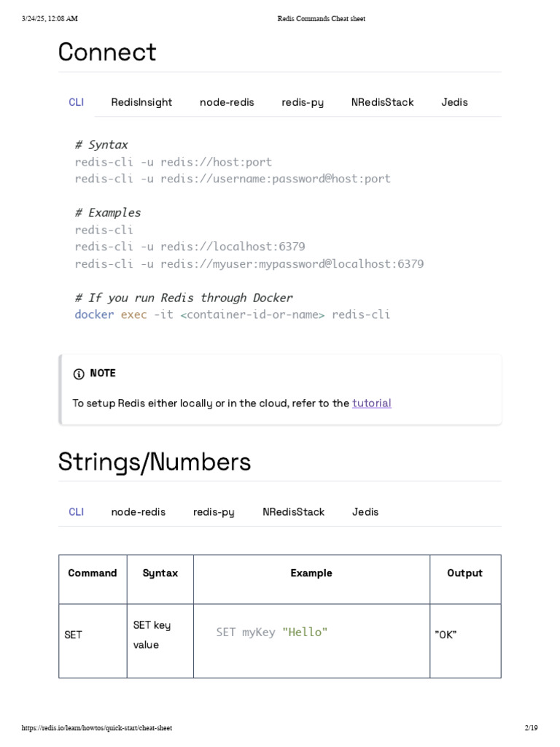The image size is (560, 747).
Task: Follow the tutorial link in the note
Action: (x=372, y=403)
